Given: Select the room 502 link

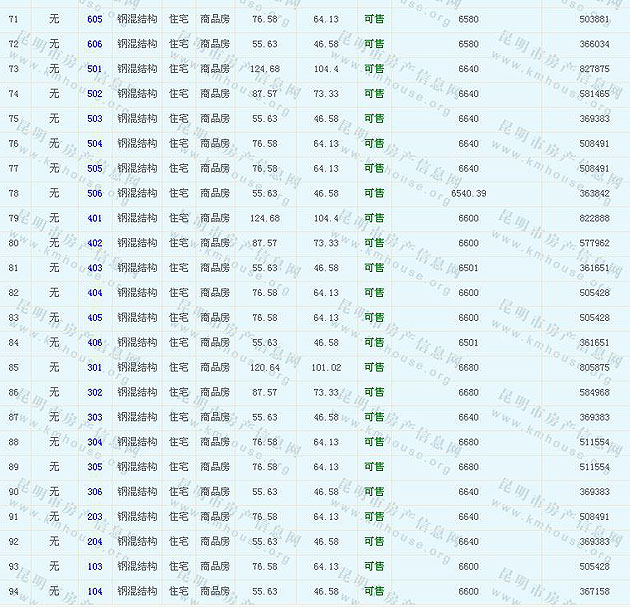Looking at the screenshot, I should [95, 94].
